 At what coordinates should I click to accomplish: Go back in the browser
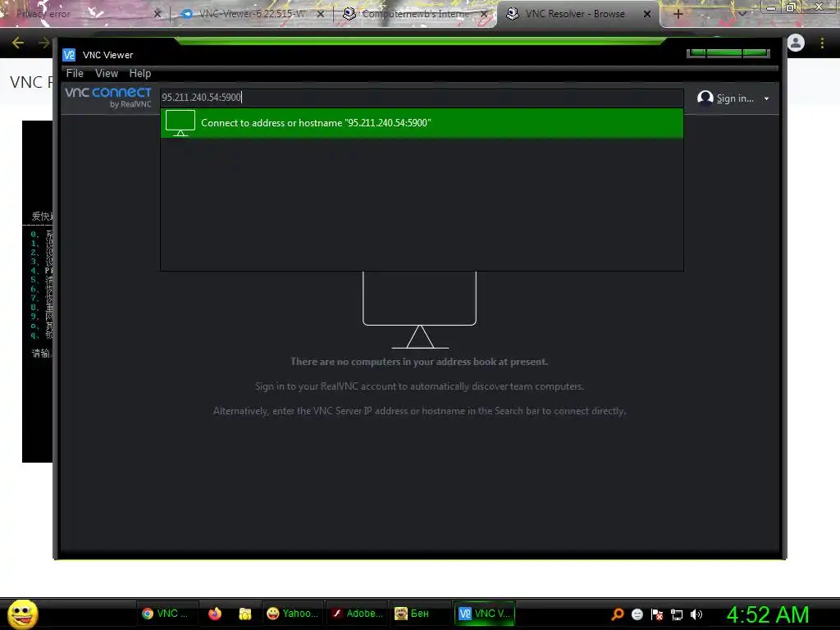pyautogui.click(x=18, y=43)
